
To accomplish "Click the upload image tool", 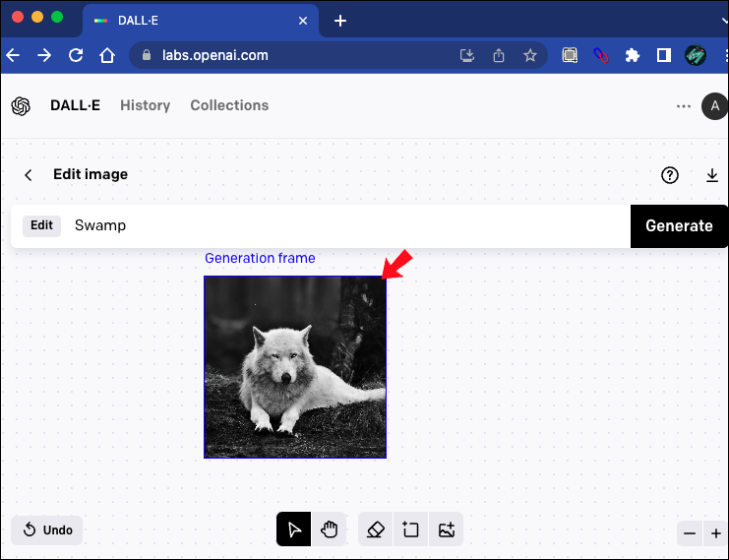I will 447,529.
